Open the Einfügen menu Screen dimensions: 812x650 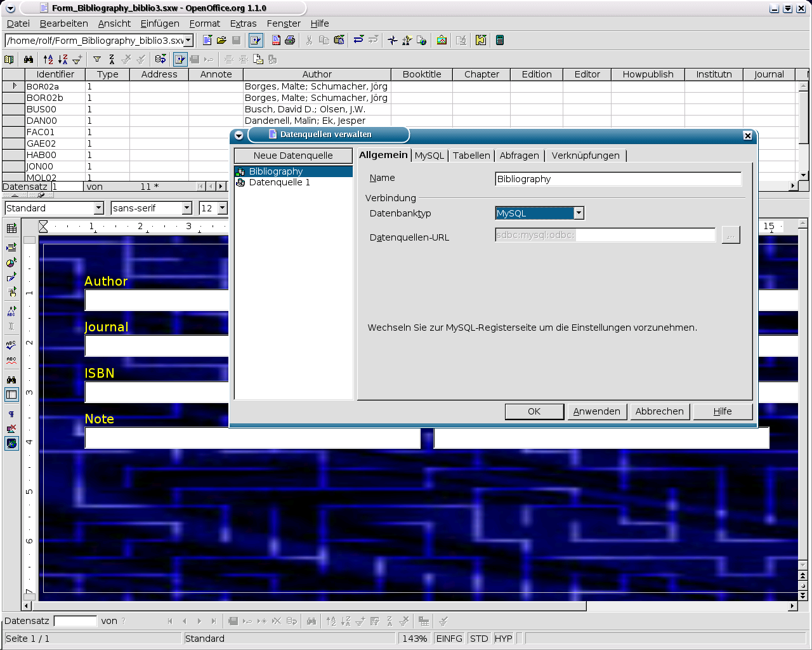(160, 23)
